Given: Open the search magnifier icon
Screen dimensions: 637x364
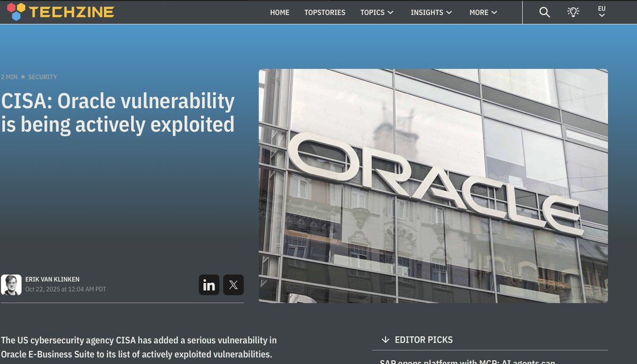Looking at the screenshot, I should tap(545, 12).
